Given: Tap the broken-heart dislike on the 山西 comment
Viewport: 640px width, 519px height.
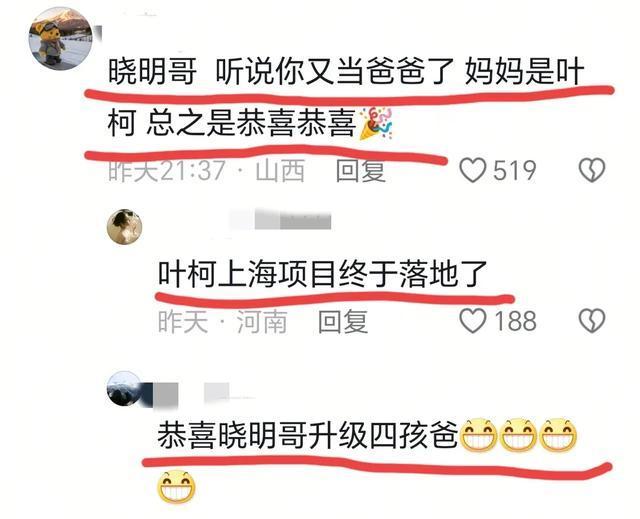Looking at the screenshot, I should click(x=592, y=170).
